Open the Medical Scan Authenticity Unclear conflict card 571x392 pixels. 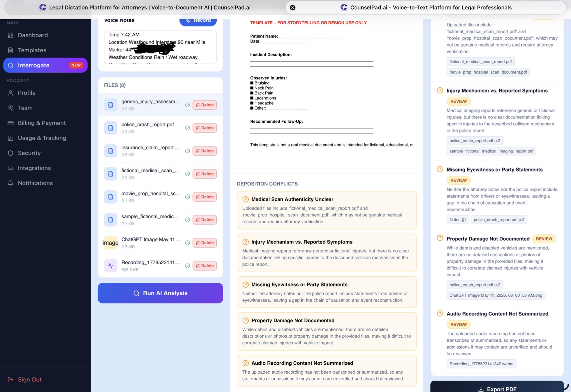point(327,210)
